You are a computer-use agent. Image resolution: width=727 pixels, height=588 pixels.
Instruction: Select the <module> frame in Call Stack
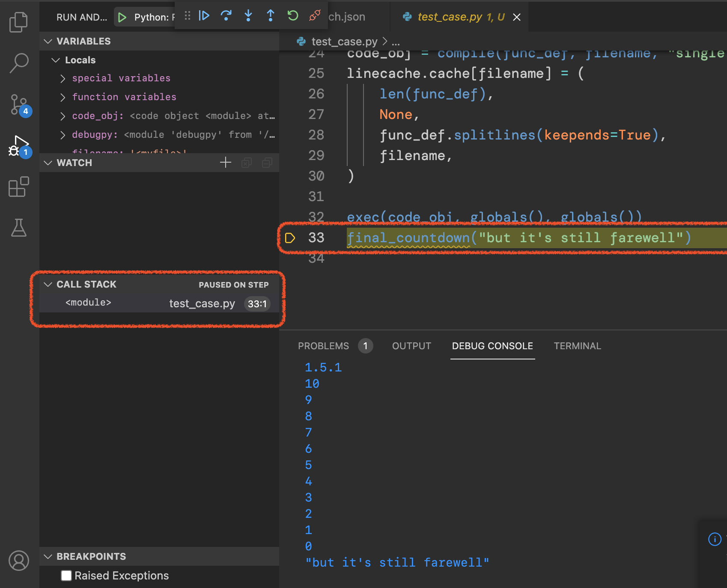click(x=88, y=303)
